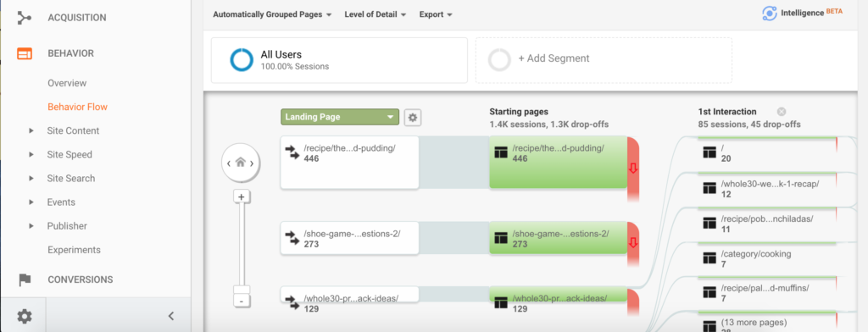Open the Experiments report
The height and width of the screenshot is (332, 868).
click(75, 250)
